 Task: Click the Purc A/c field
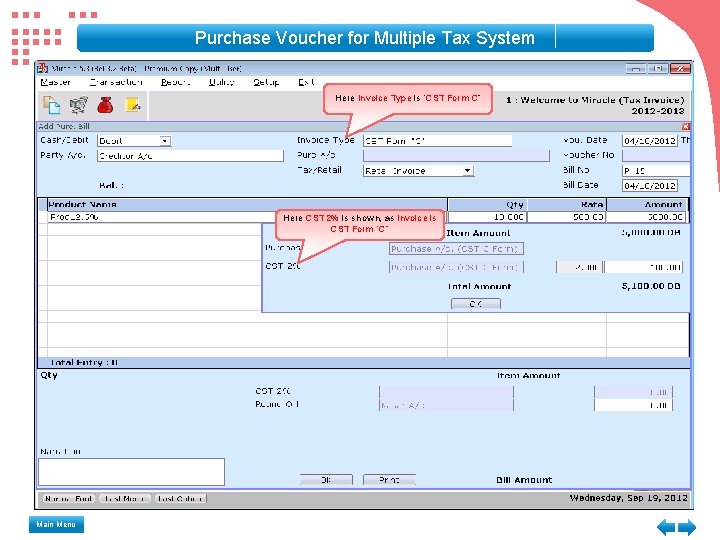[456, 156]
